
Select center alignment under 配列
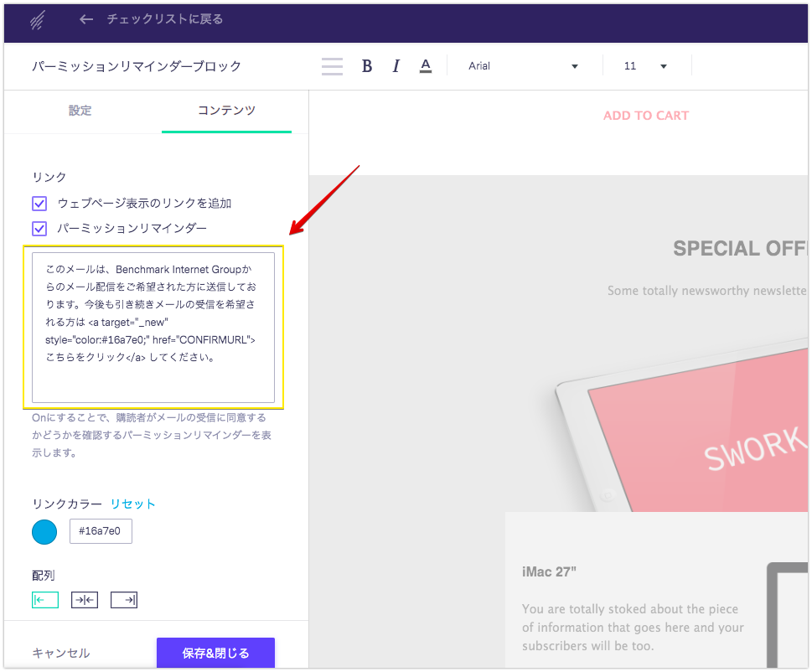84,599
